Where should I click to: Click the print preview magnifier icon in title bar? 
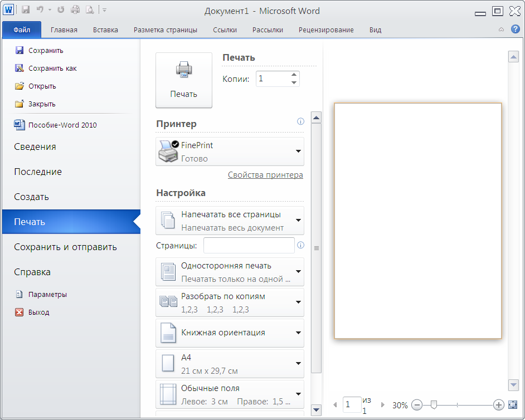(90, 9)
